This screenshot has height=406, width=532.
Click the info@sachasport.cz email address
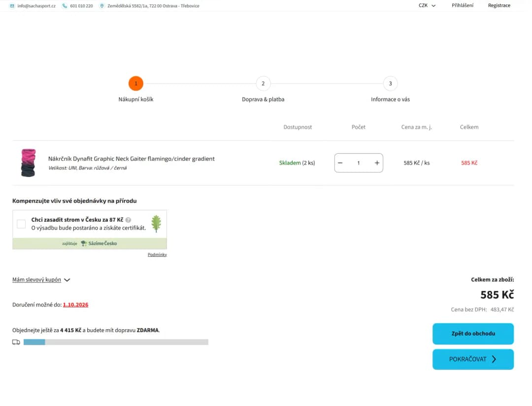tap(36, 6)
